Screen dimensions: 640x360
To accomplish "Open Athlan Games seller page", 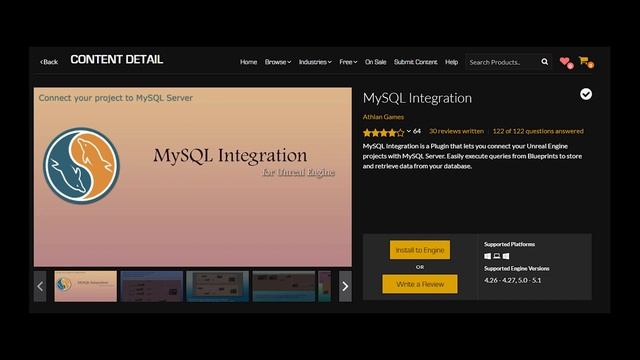I will coord(383,117).
